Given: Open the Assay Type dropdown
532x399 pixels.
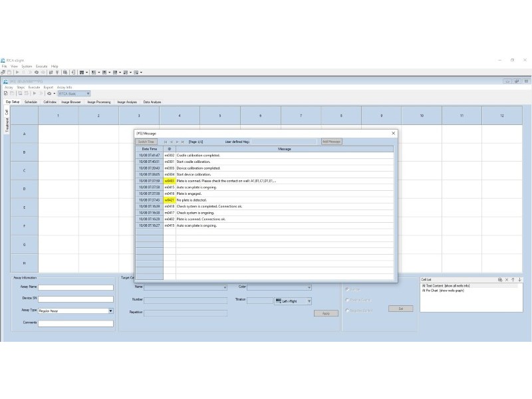Looking at the screenshot, I should [x=110, y=311].
